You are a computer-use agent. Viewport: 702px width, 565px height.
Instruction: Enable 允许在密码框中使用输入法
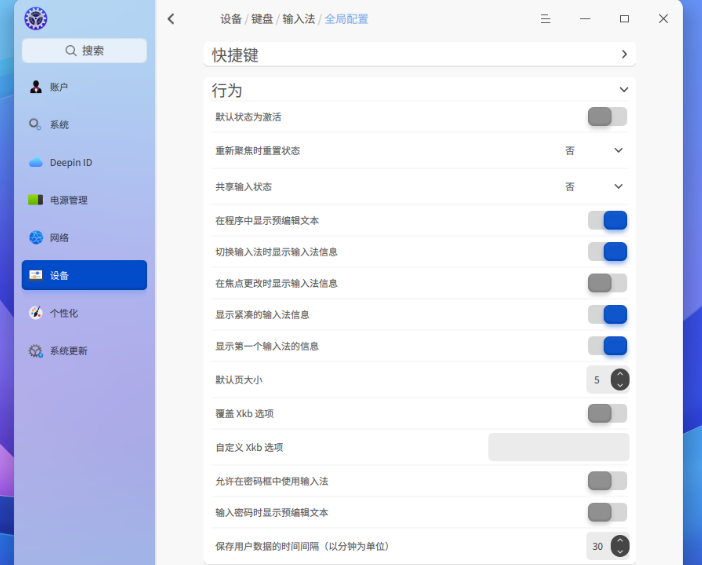(607, 481)
